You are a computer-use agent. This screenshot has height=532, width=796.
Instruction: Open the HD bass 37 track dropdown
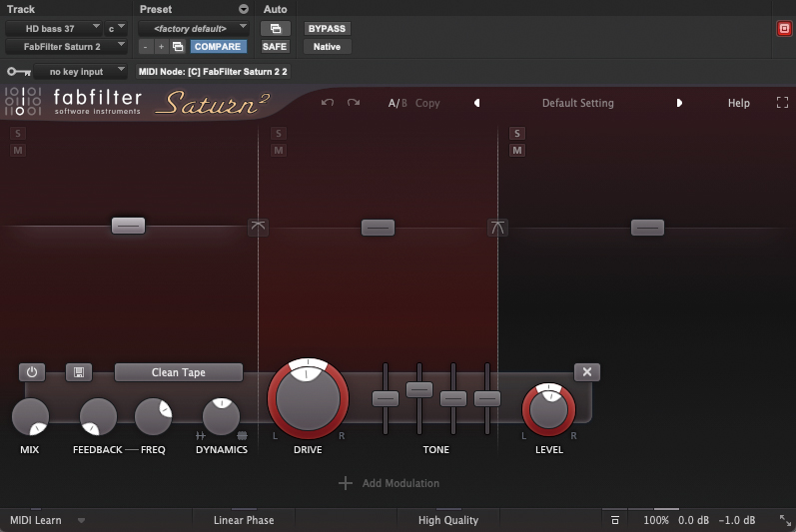(53, 28)
